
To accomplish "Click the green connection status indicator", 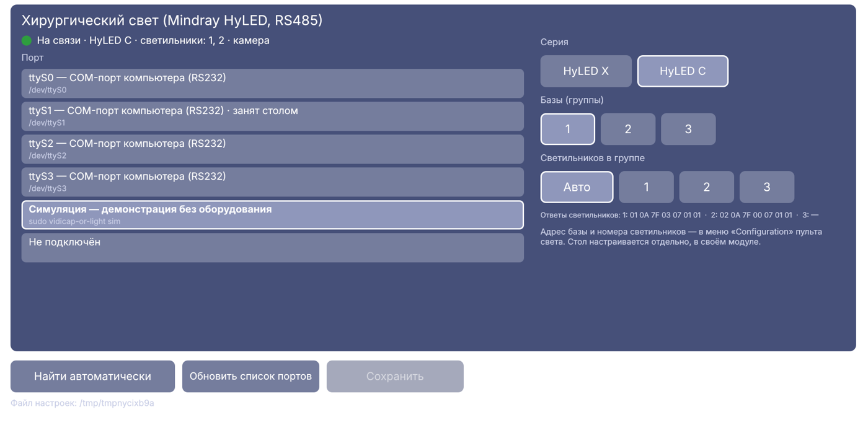I will pos(27,41).
